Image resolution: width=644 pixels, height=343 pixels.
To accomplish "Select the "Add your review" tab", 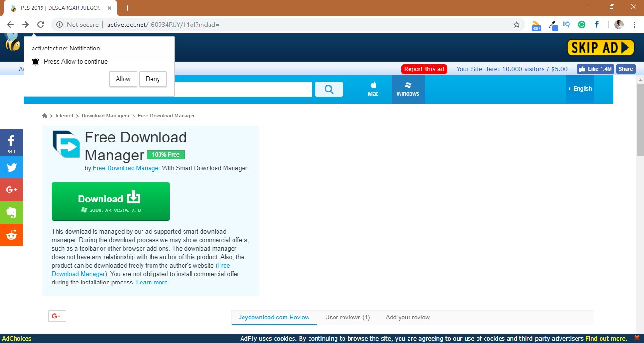I will coord(407,317).
